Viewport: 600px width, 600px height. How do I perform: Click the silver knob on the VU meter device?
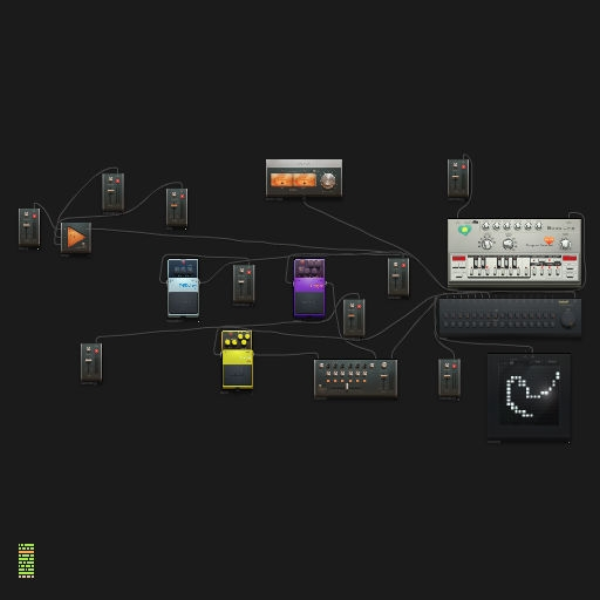pos(328,180)
